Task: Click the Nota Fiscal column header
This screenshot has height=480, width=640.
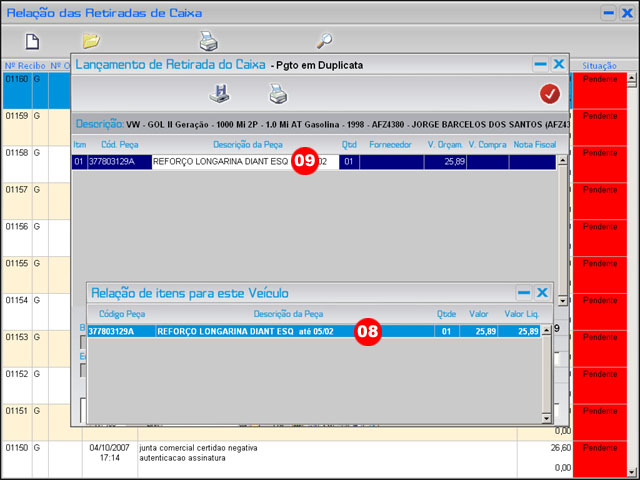Action: [533, 145]
